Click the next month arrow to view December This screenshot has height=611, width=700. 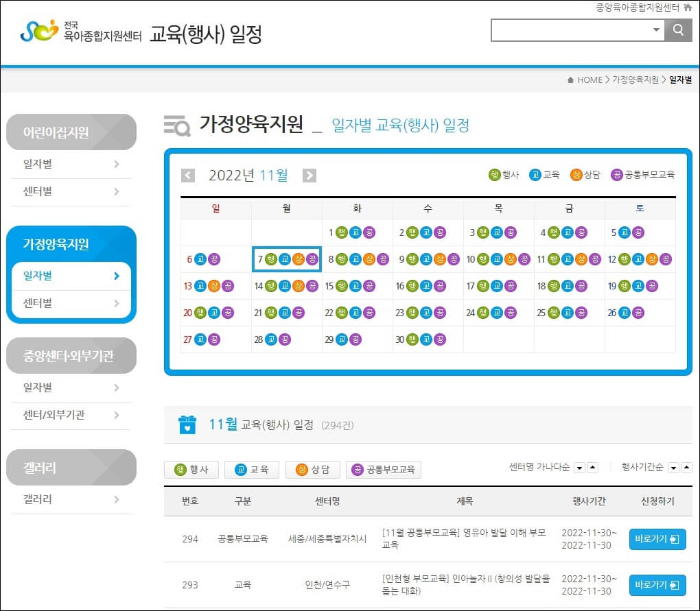coord(309,176)
